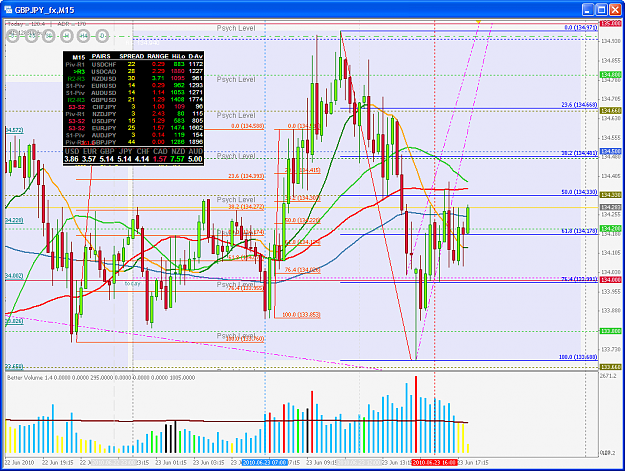Close the GBPJPY_fx,M15 chart window

click(x=615, y=10)
